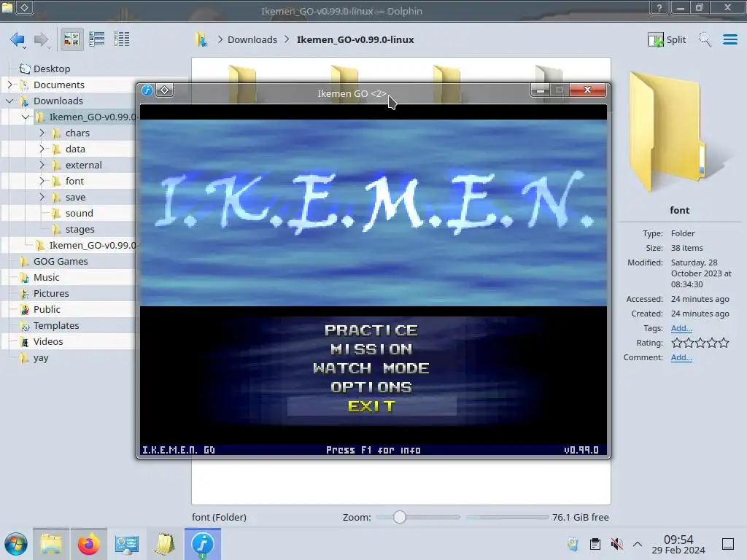The width and height of the screenshot is (747, 560).
Task: Open Dolphin search tool
Action: click(705, 39)
